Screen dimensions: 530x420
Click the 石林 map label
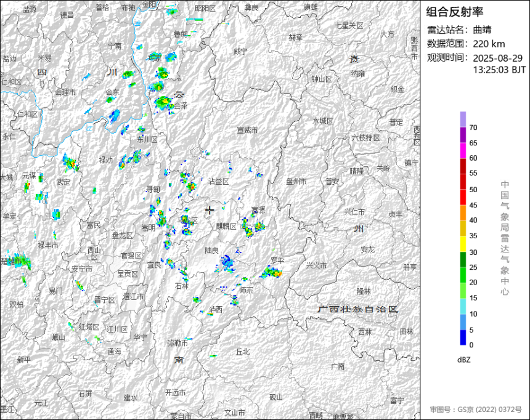coord(182,286)
